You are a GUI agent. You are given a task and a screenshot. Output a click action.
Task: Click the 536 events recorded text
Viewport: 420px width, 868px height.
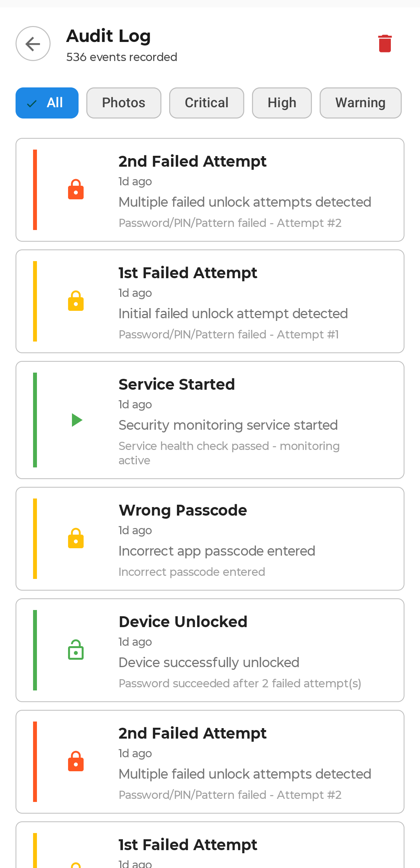point(121,57)
